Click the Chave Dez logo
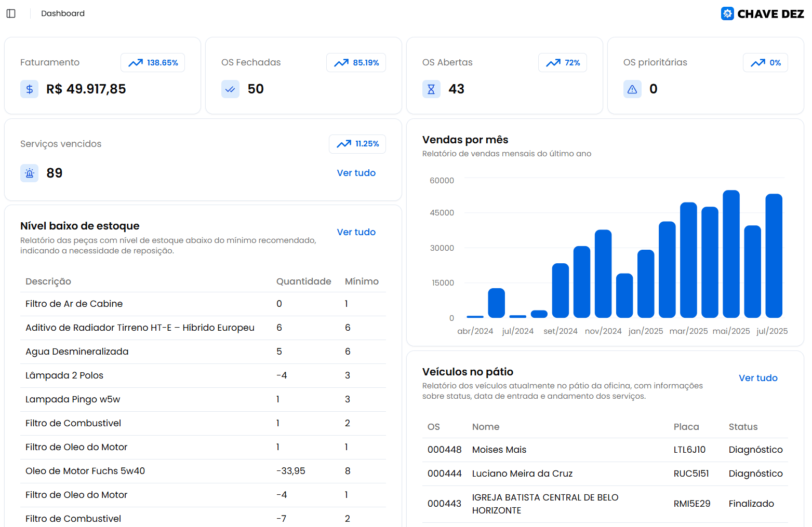Viewport: 812px width, 527px height. pyautogui.click(x=762, y=14)
